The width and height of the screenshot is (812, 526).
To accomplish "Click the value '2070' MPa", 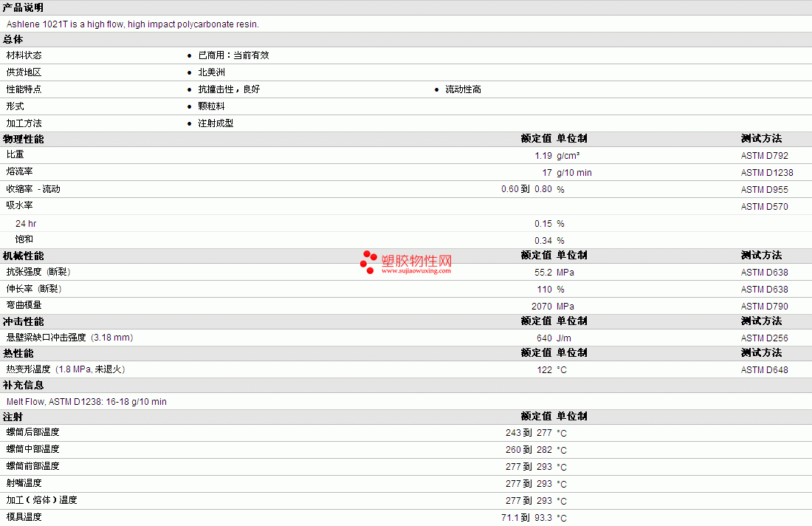I will tap(542, 307).
